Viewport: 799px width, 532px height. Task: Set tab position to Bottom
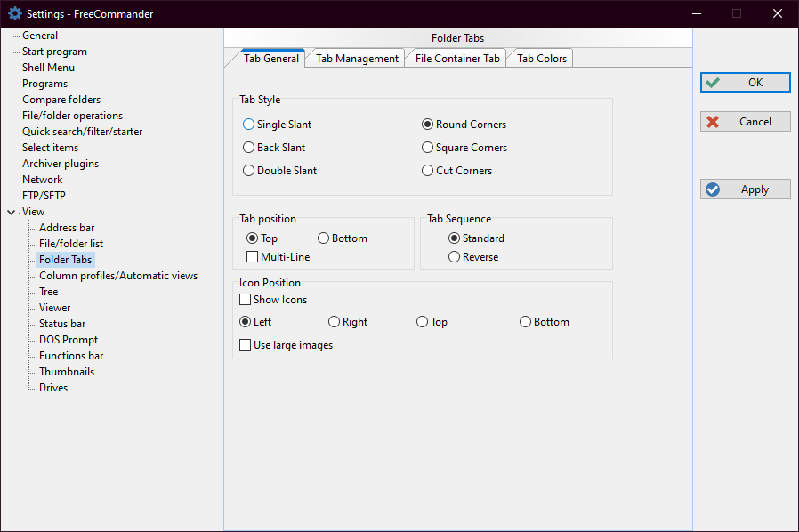tap(324, 238)
